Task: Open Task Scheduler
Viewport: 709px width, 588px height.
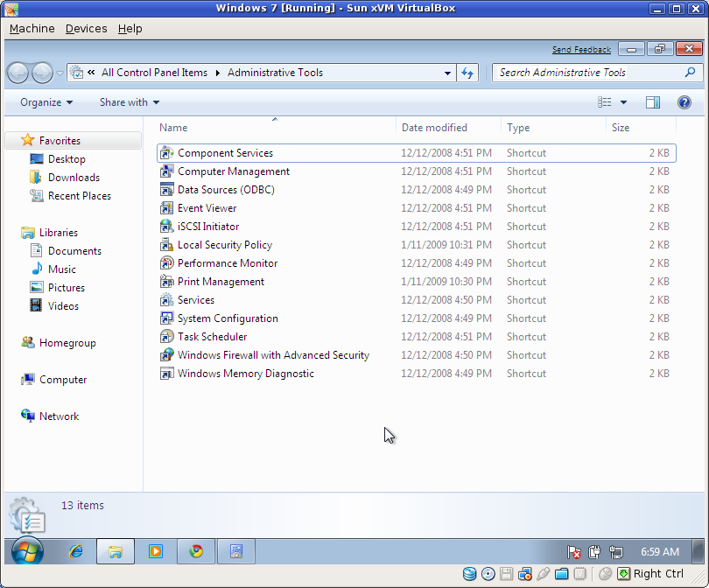Action: (x=213, y=336)
